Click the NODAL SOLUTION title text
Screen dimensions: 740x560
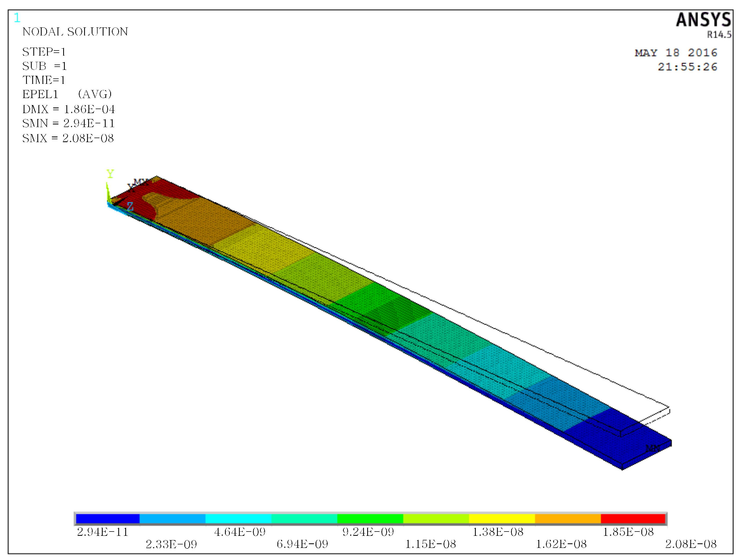pos(75,32)
